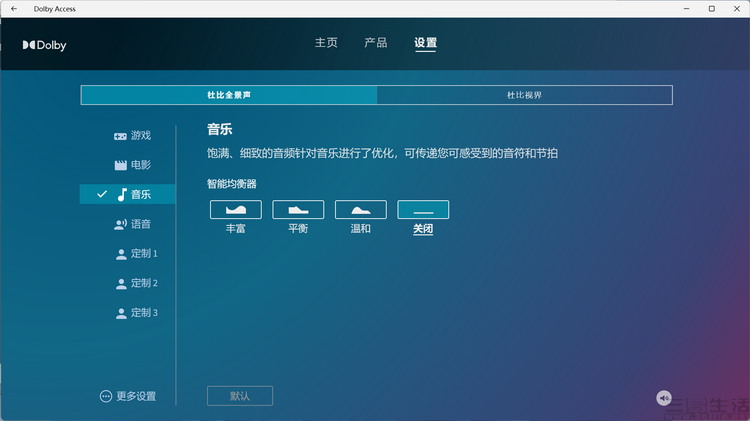Click the Dolby logo

44,45
